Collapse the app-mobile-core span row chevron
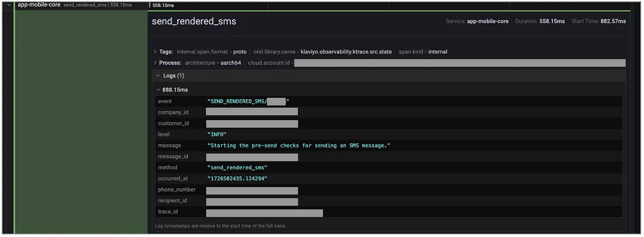 (x=9, y=5)
